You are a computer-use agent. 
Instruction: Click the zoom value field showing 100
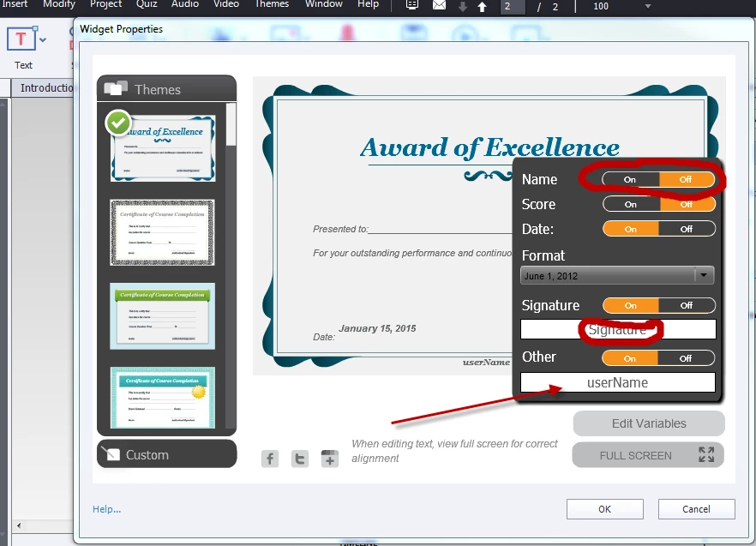click(600, 7)
